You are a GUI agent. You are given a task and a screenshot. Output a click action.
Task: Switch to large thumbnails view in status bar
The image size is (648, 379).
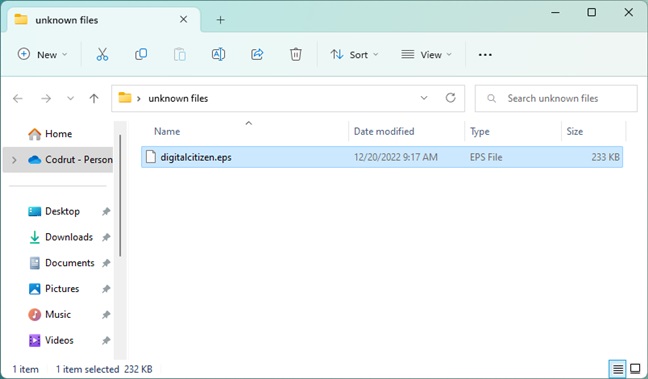coord(635,368)
